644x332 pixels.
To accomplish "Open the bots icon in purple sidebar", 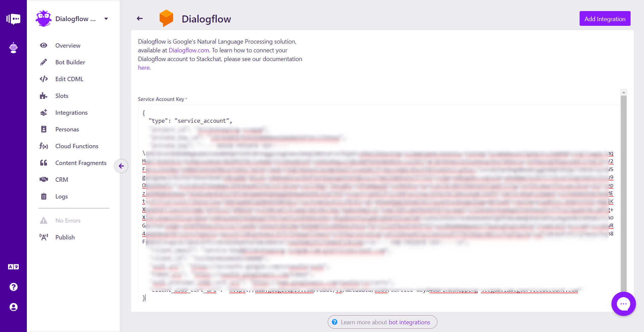I will (x=13, y=48).
